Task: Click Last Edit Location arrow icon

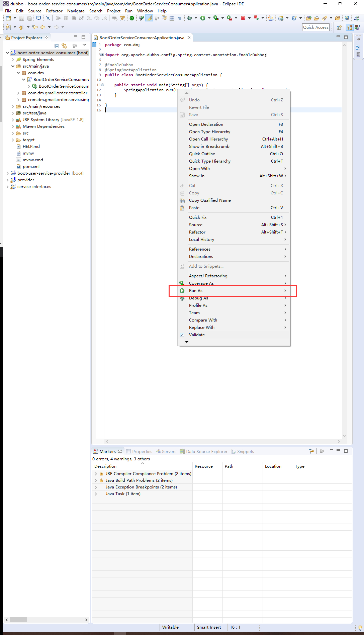Action: (35, 27)
